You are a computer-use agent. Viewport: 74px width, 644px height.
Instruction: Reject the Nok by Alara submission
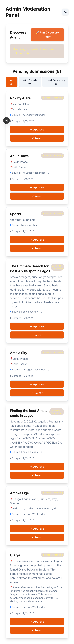pyautogui.click(x=37, y=138)
